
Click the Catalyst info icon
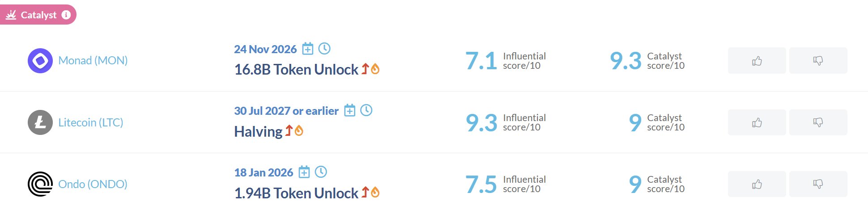[x=66, y=15]
